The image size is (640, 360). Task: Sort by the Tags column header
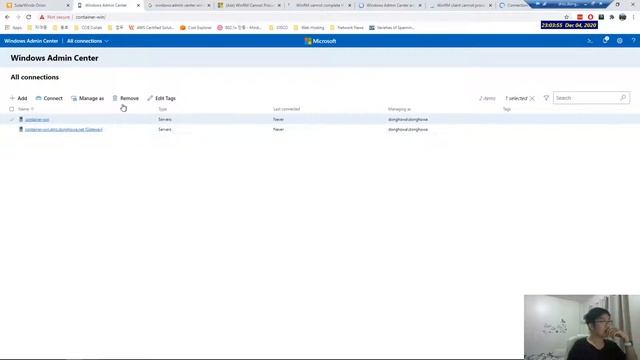[507, 109]
